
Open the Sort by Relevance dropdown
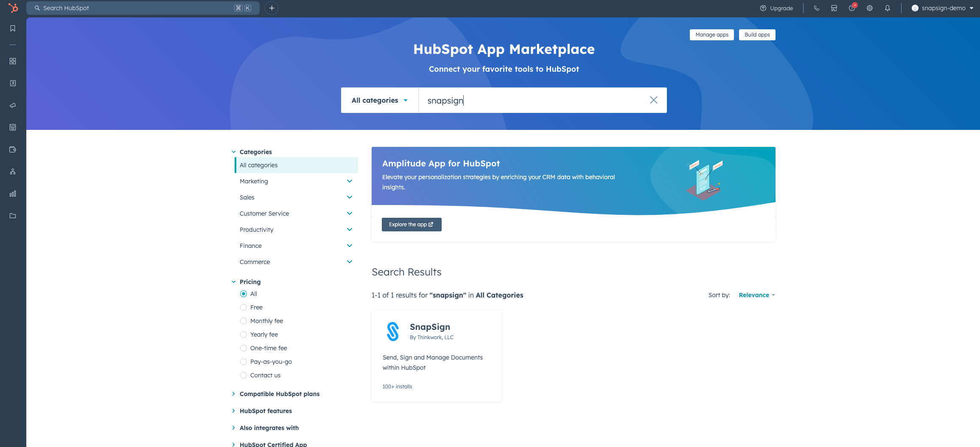(x=757, y=295)
